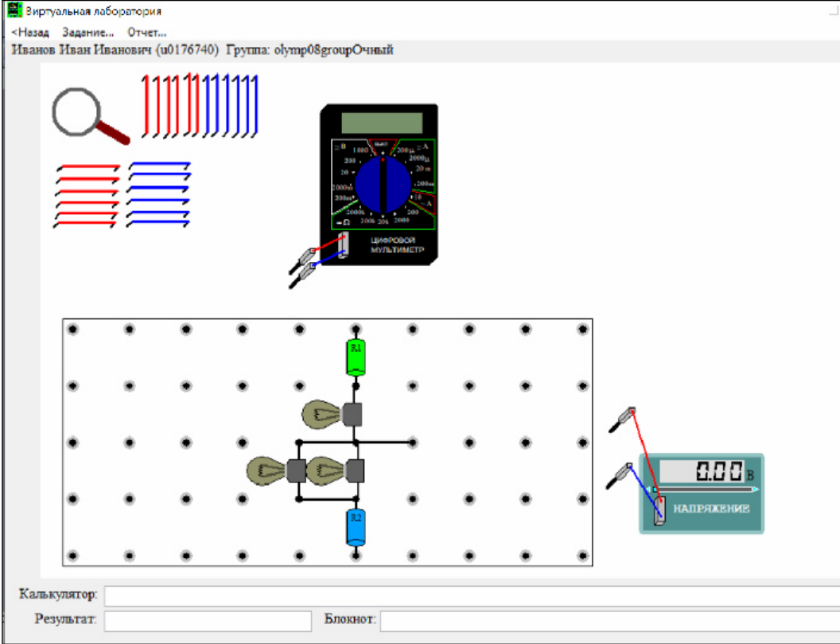The width and height of the screenshot is (840, 644).
Task: Click the ЦИФРОВОЙ МУЛЬТИМЕТР label
Action: (397, 245)
